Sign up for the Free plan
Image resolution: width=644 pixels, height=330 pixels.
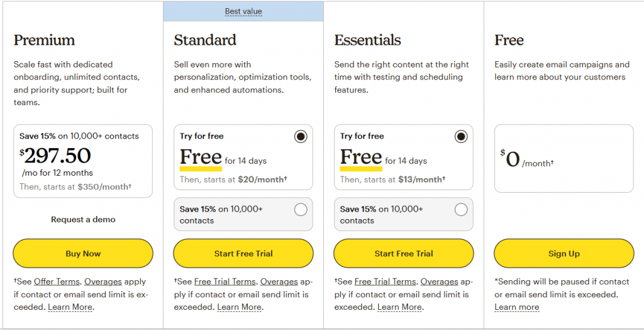pos(564,254)
